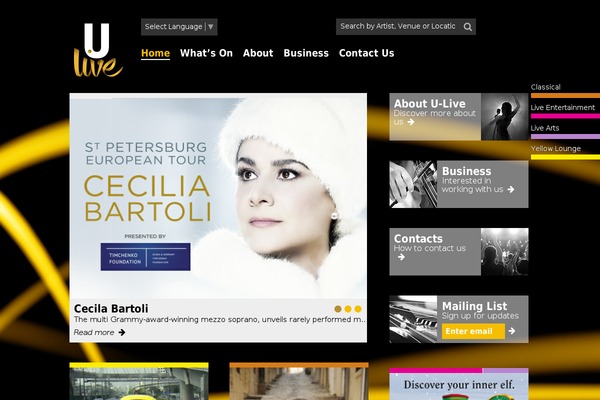Click the U-Live logo

[98, 50]
